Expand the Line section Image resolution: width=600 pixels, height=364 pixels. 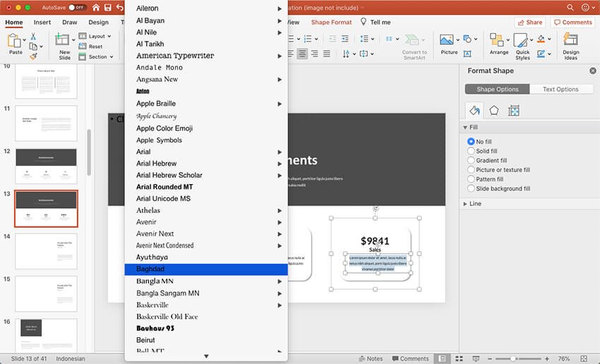tap(465, 204)
